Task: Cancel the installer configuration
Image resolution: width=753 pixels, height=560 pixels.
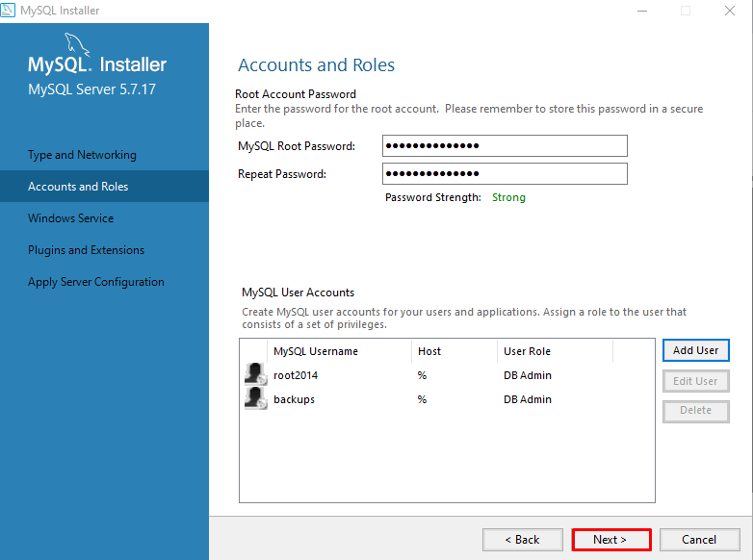Action: [x=699, y=540]
